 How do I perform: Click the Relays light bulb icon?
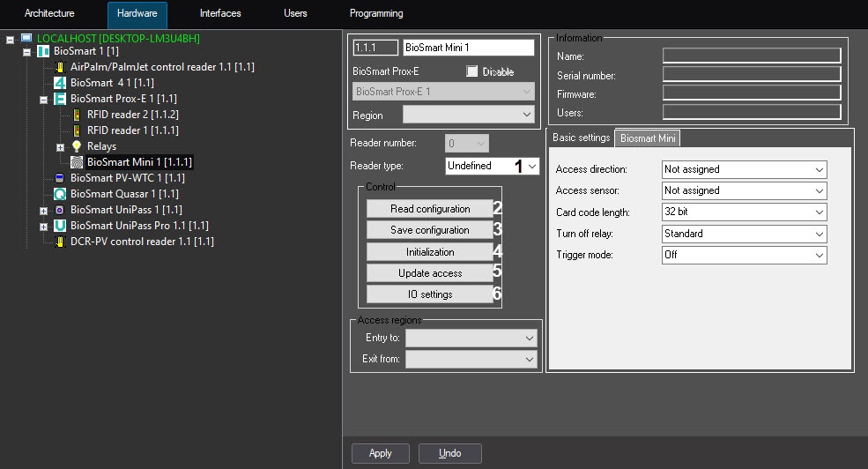click(77, 146)
